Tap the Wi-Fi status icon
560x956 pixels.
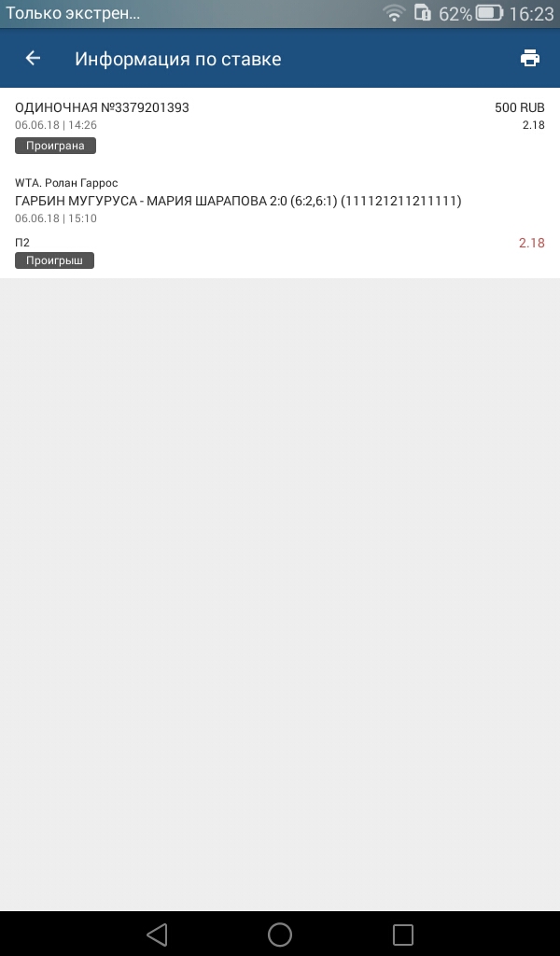tap(394, 13)
